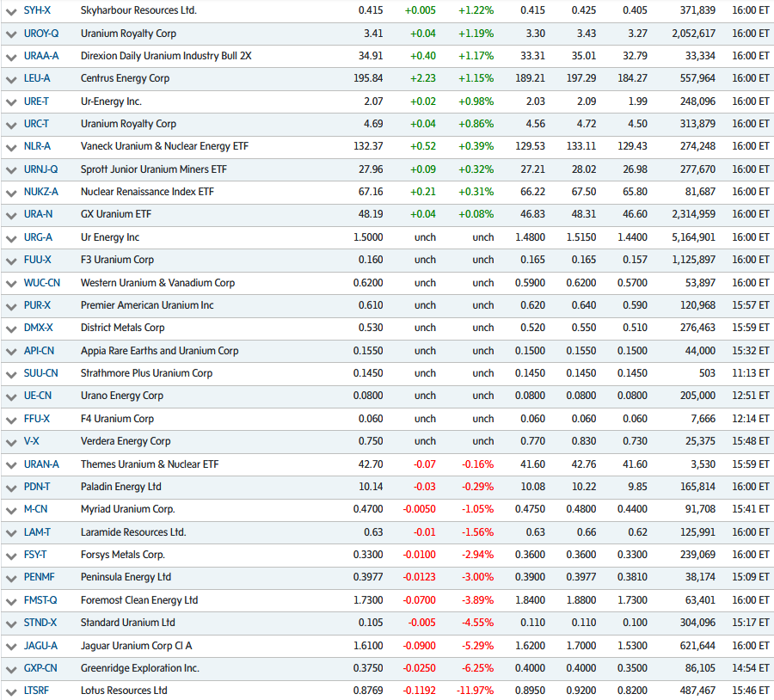Expand the FMST-Q row chevron

[x=11, y=601]
